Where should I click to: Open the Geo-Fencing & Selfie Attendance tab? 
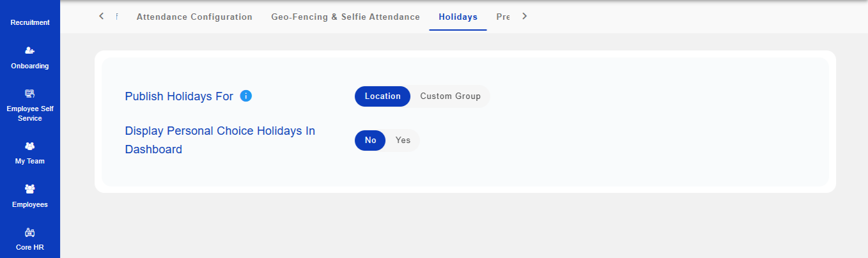[x=345, y=17]
